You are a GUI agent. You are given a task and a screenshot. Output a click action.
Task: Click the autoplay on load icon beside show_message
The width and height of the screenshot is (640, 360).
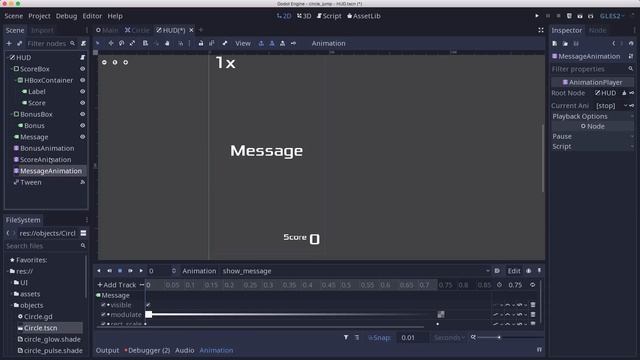[x=497, y=271]
